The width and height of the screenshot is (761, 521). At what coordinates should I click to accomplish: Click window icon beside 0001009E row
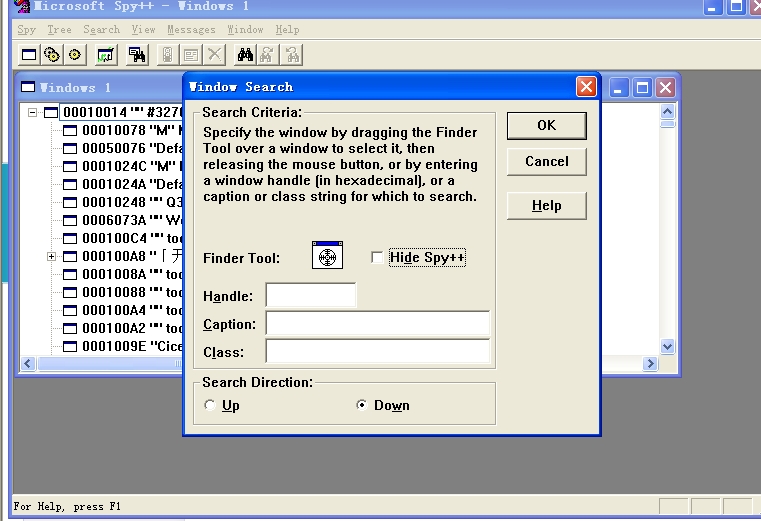pos(70,346)
